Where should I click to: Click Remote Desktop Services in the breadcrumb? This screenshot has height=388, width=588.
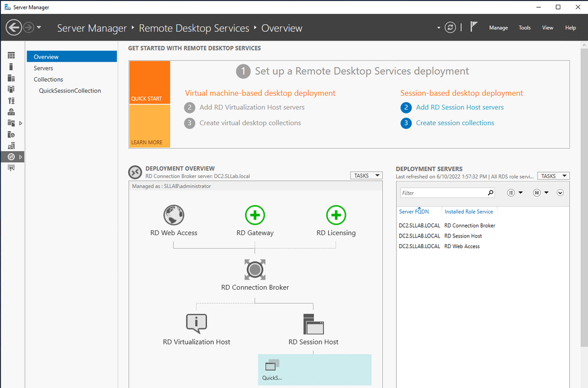pyautogui.click(x=194, y=28)
